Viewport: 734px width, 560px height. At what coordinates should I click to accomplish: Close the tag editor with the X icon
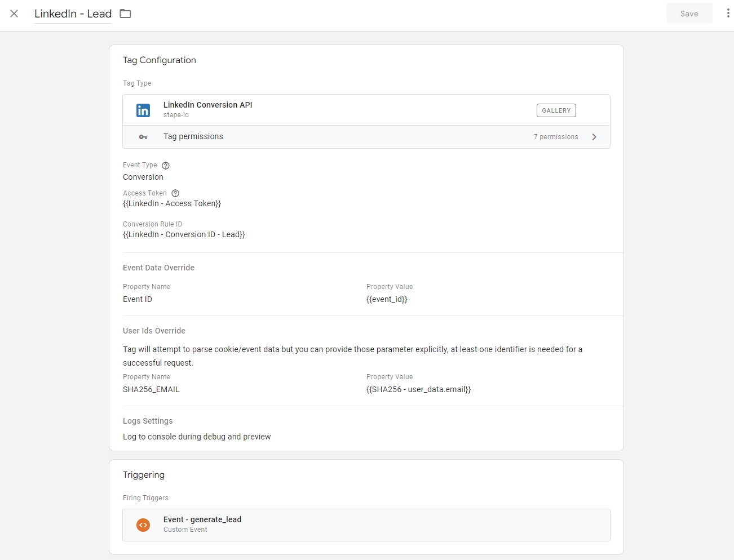coord(14,14)
